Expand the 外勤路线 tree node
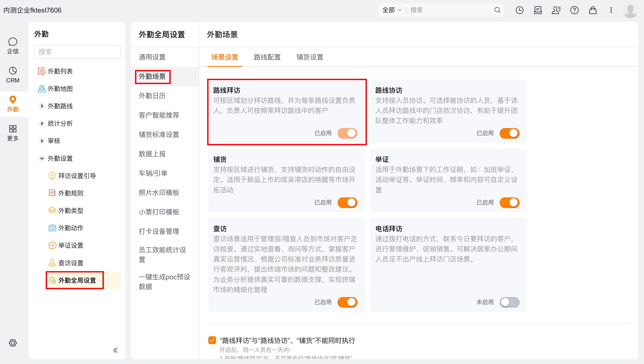644x364 pixels. tap(42, 106)
